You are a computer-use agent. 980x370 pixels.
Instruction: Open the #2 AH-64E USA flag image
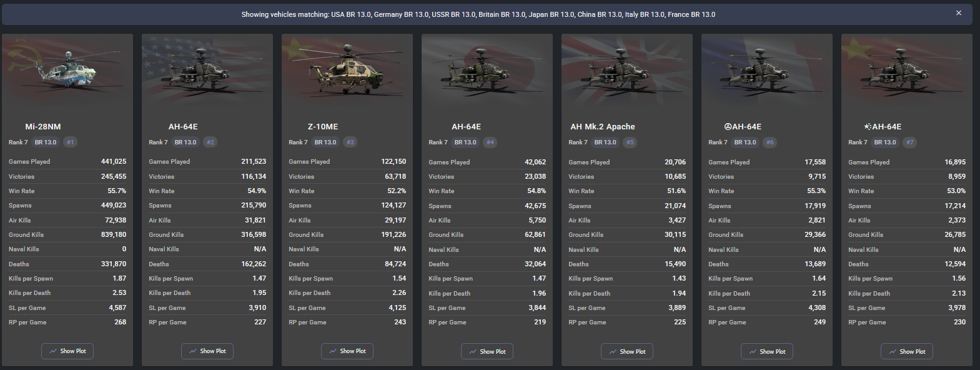[x=207, y=72]
